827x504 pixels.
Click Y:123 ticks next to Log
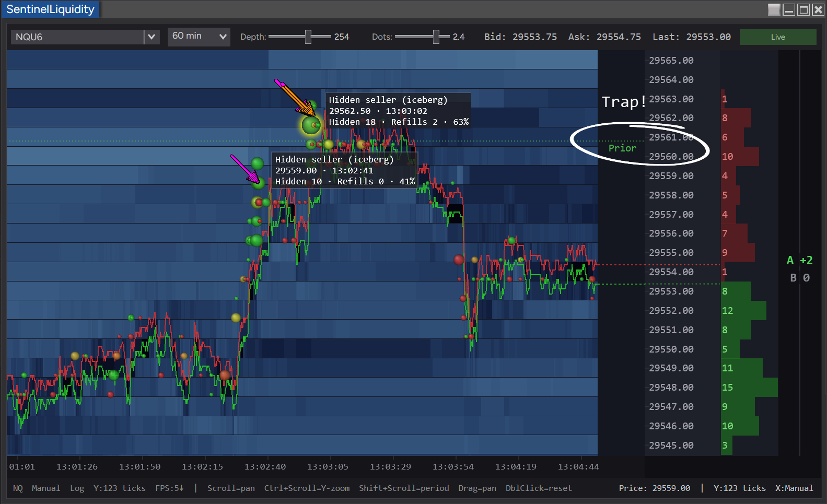click(x=119, y=488)
